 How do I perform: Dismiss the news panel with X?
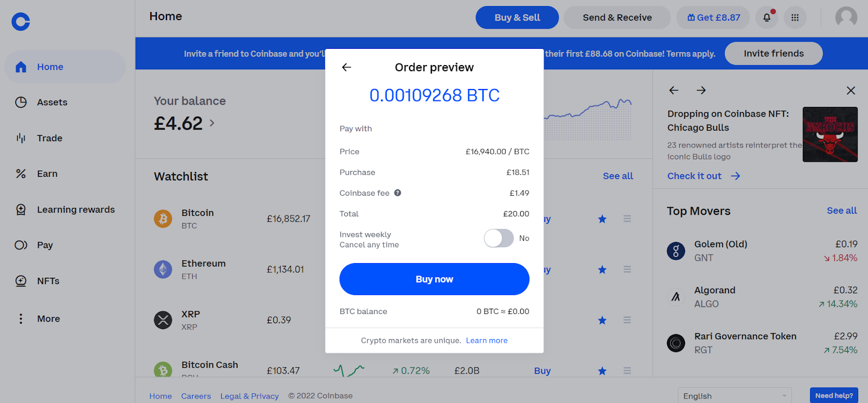click(x=851, y=91)
